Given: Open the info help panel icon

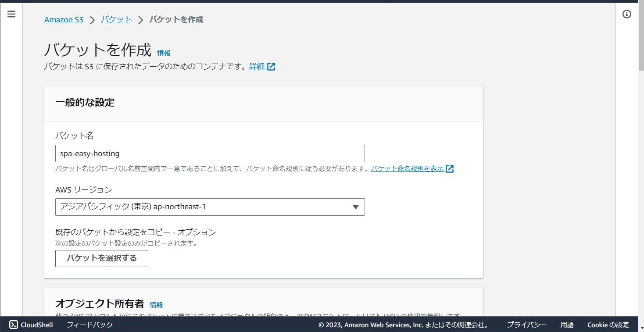Looking at the screenshot, I should click(x=627, y=14).
